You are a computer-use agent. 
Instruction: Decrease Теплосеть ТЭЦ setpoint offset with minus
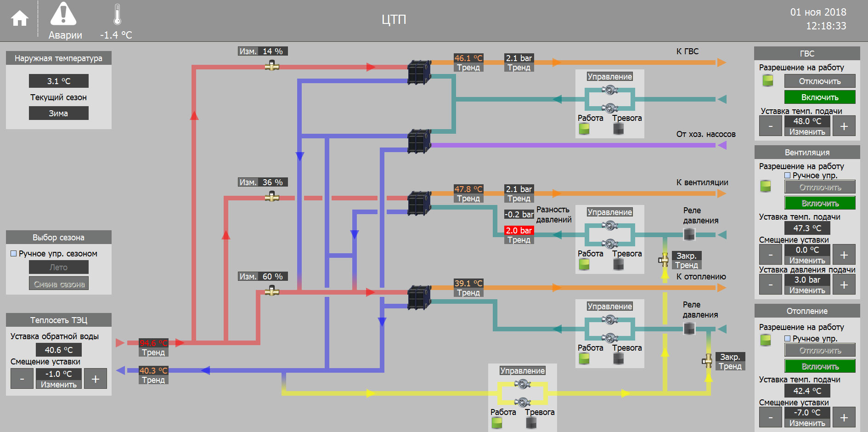pos(22,379)
